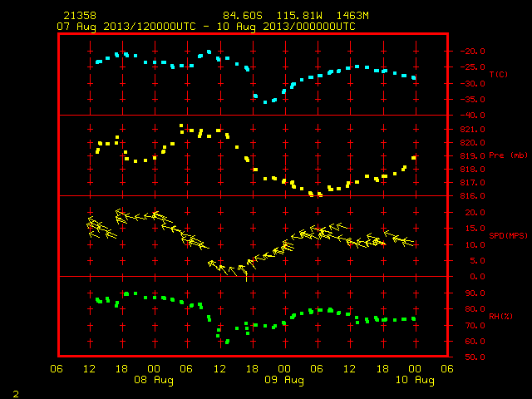Click the 115.81W longitude text

(x=299, y=16)
